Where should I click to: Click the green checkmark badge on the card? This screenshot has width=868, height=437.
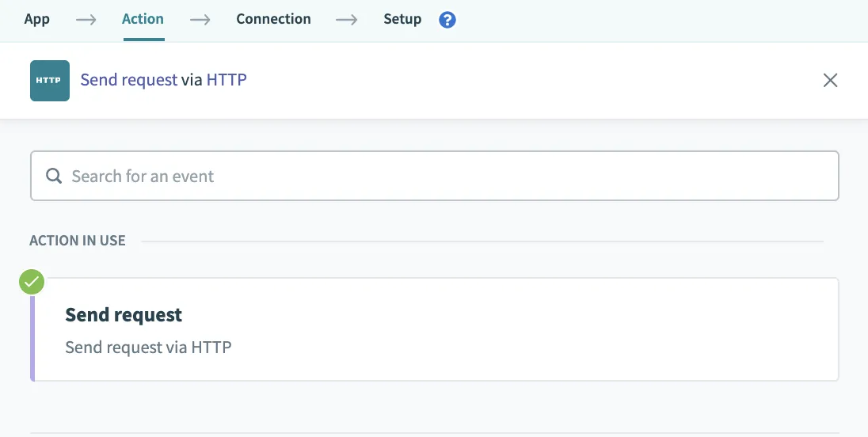[32, 282]
